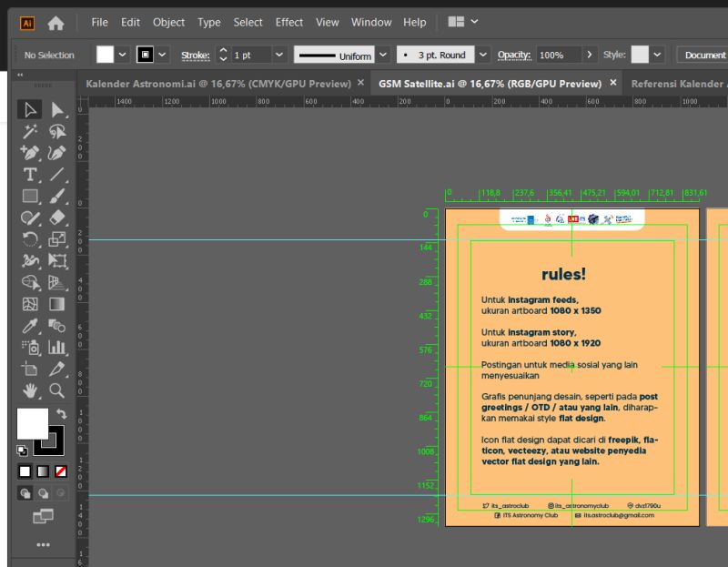Select the Pen tool

(x=28, y=151)
